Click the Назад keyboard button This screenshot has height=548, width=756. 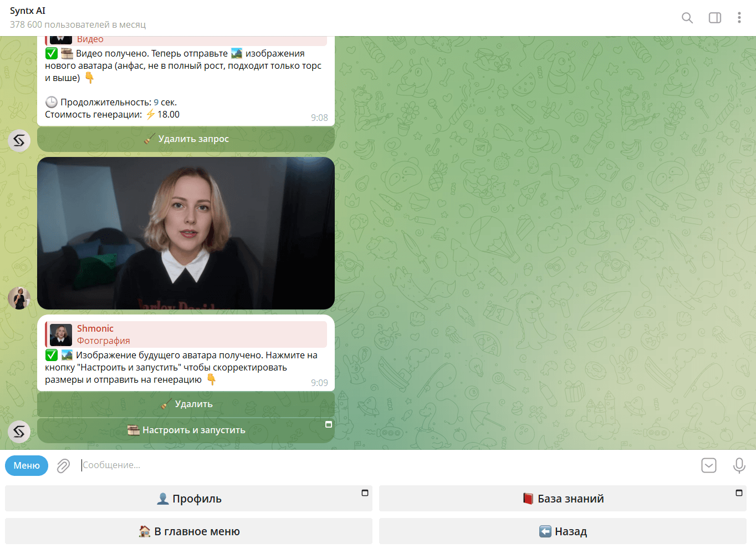tap(563, 531)
